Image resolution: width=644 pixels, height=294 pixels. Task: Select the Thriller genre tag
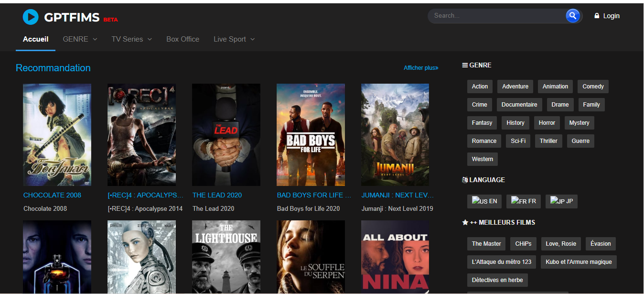(x=548, y=141)
